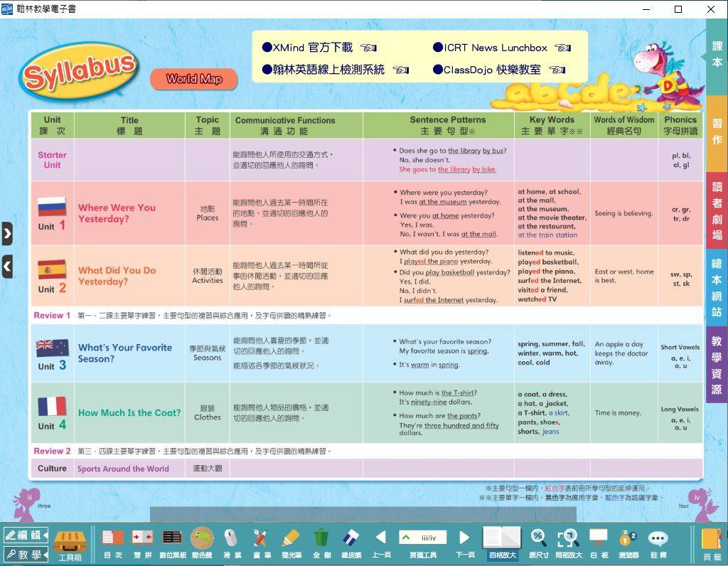Open the 翰林英語線上檢測系統 link
The image size is (728, 566).
click(323, 70)
